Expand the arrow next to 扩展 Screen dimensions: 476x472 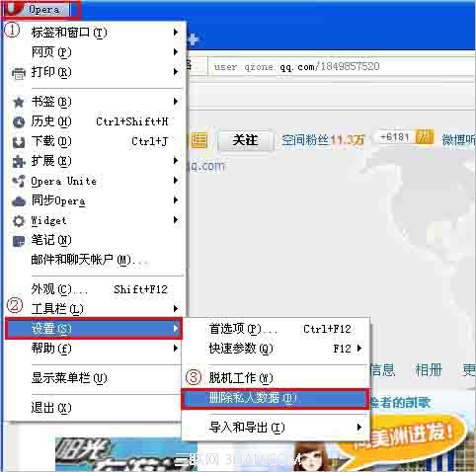(176, 161)
